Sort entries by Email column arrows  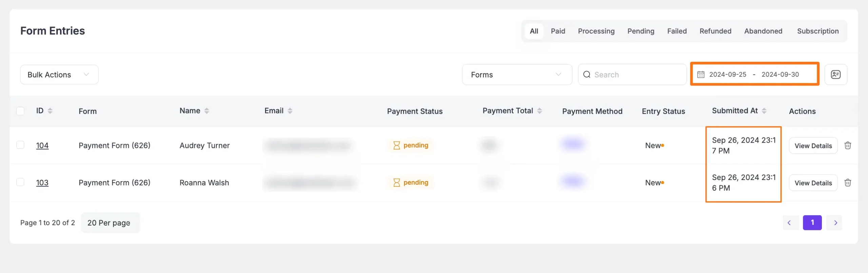[x=290, y=111]
